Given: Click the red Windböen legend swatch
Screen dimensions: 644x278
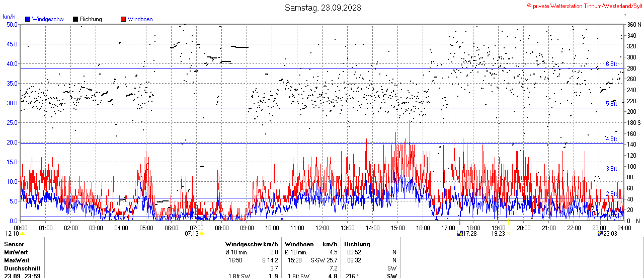Looking at the screenshot, I should (x=123, y=19).
